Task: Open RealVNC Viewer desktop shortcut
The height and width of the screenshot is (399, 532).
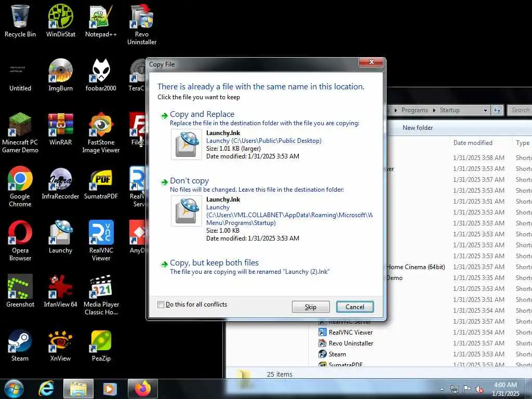Action: (101, 241)
